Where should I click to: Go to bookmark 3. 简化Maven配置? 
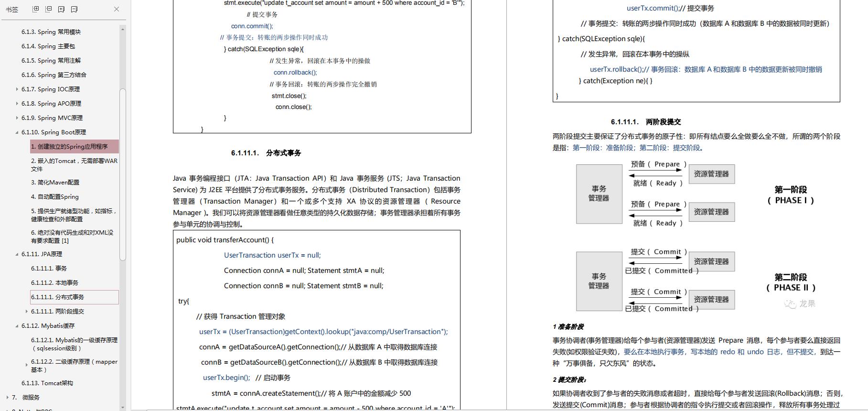[55, 182]
